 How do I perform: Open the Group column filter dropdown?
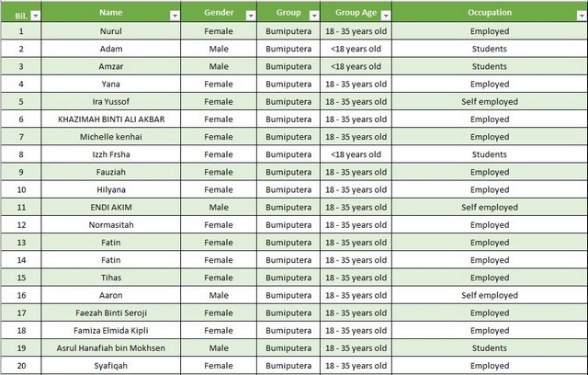click(313, 16)
